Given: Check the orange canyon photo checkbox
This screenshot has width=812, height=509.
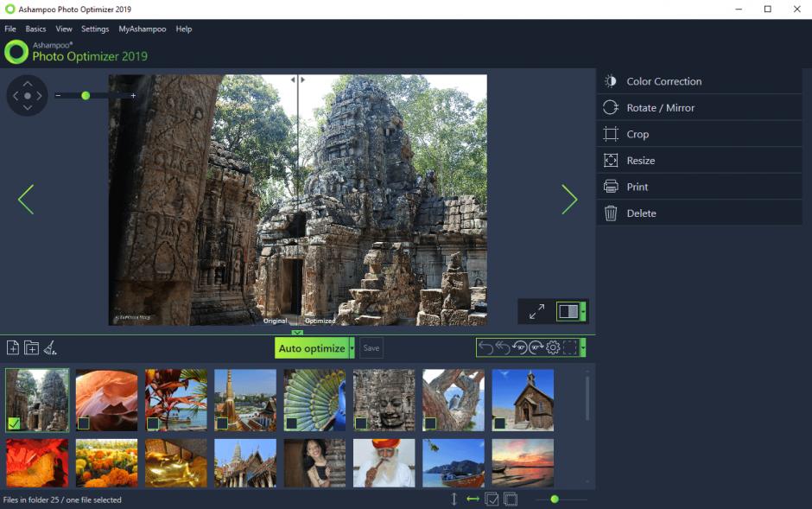Looking at the screenshot, I should [83, 423].
